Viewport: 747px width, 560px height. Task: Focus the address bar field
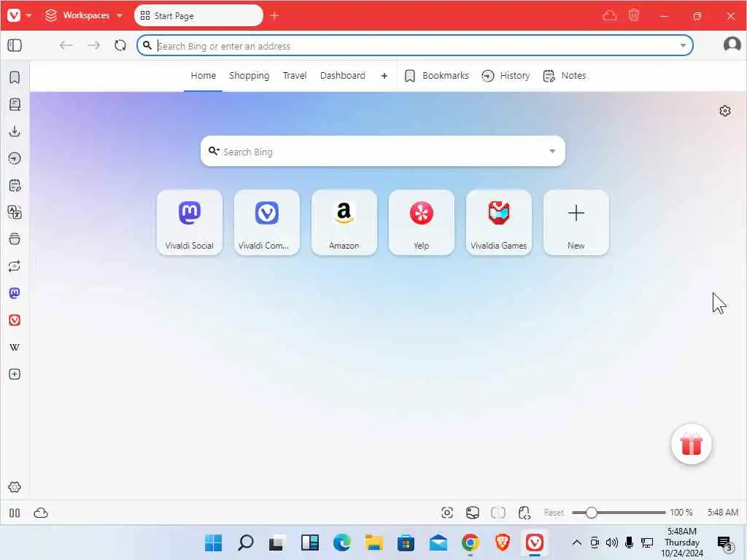pyautogui.click(x=414, y=46)
